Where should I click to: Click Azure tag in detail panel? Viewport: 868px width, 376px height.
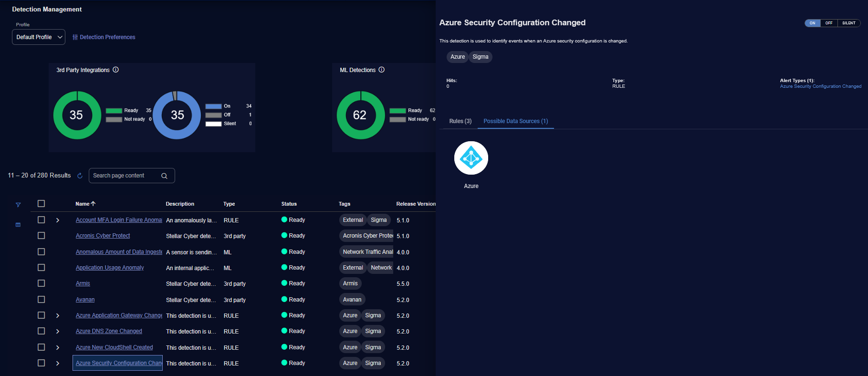pos(458,57)
